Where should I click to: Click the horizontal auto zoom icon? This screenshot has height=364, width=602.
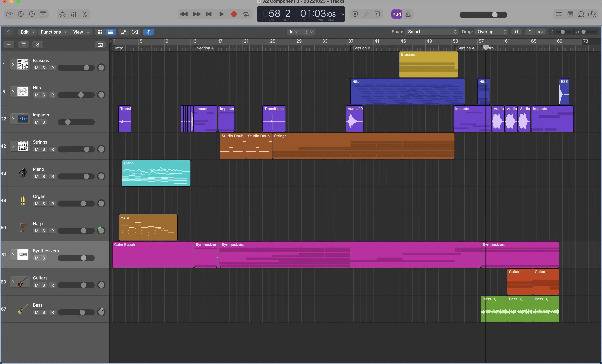click(541, 32)
